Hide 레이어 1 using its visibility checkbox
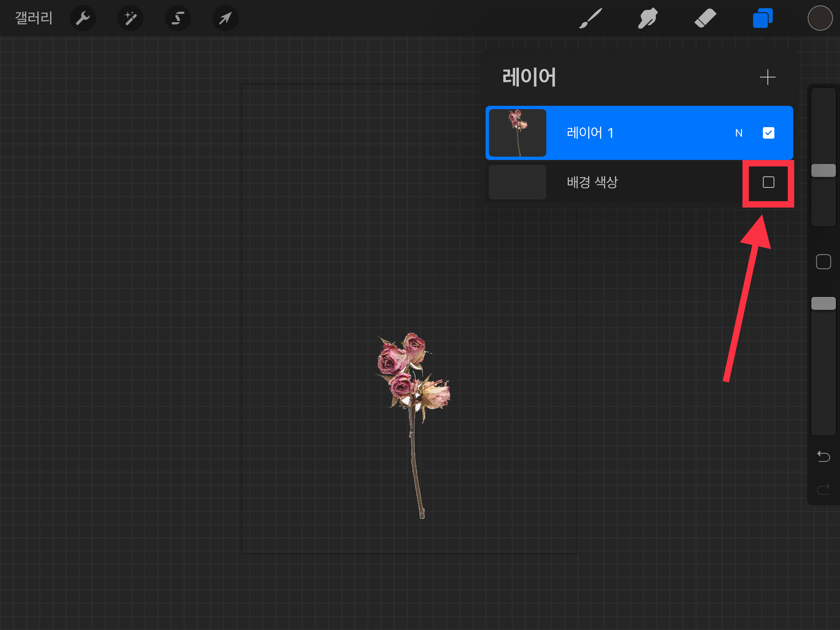The height and width of the screenshot is (630, 840). 768,133
